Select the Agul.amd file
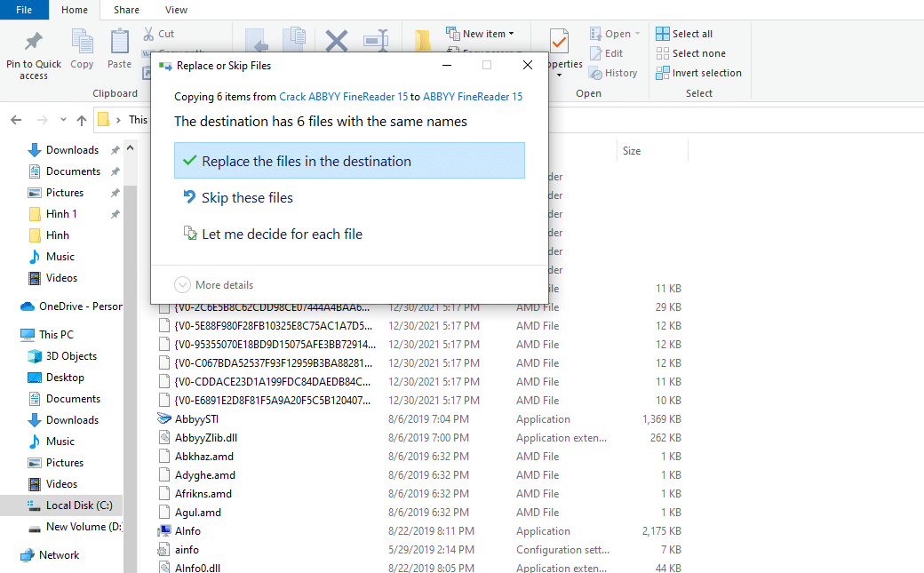 tap(197, 513)
